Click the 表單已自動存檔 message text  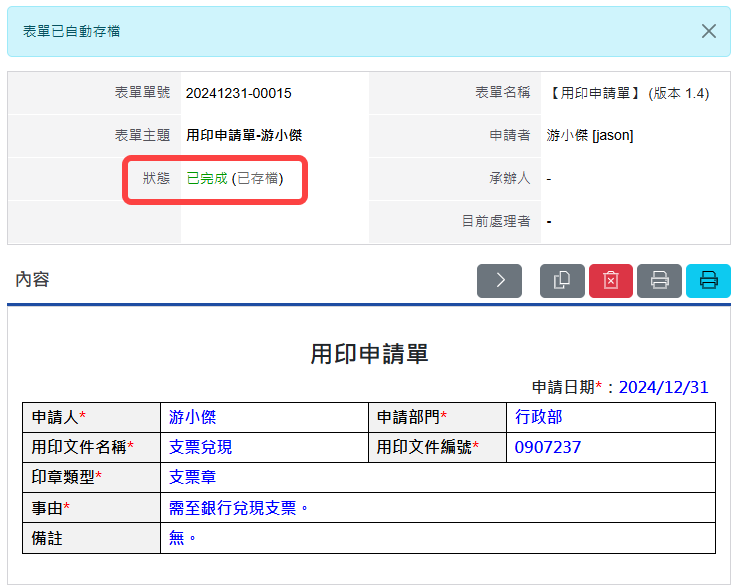pos(72,31)
